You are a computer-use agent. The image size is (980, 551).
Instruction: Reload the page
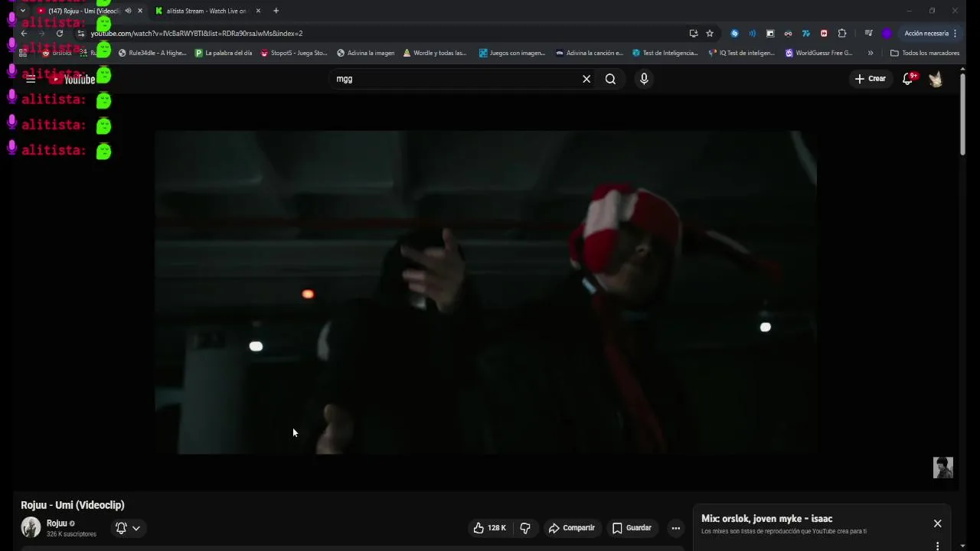pos(59,34)
